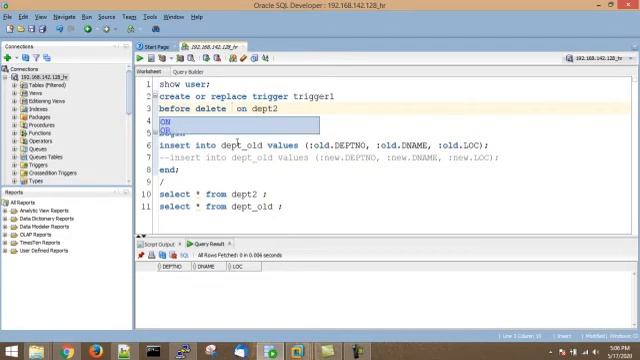Expand the Views tree node
The width and height of the screenshot is (640, 360).
(x=15, y=93)
